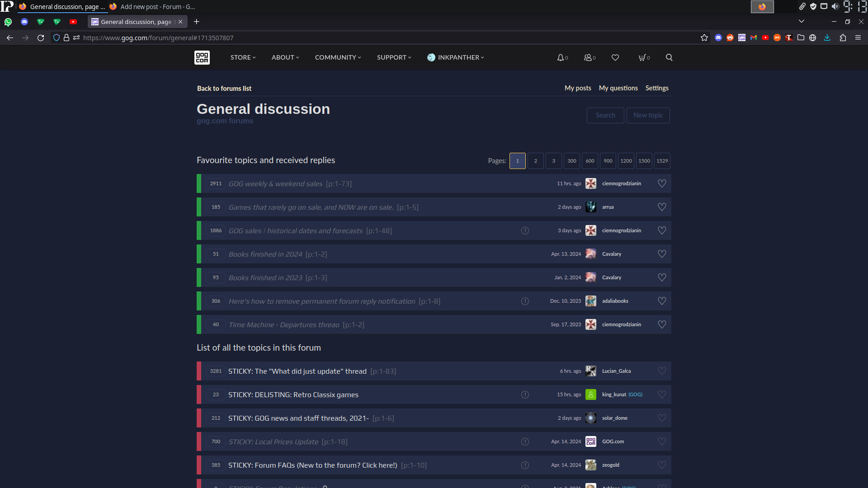The width and height of the screenshot is (868, 488).
Task: Go to forum page 2
Action: pyautogui.click(x=536, y=161)
